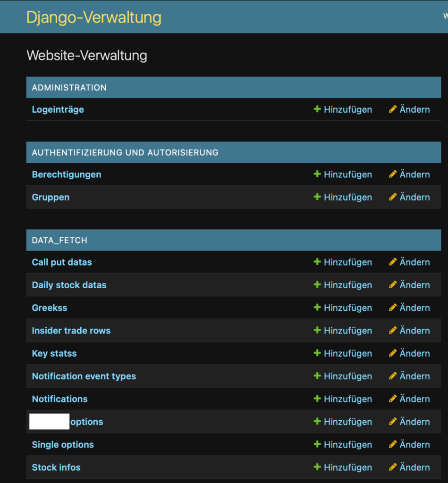Open the Gruppen model list
Viewport: 448px width, 483px height.
point(51,197)
